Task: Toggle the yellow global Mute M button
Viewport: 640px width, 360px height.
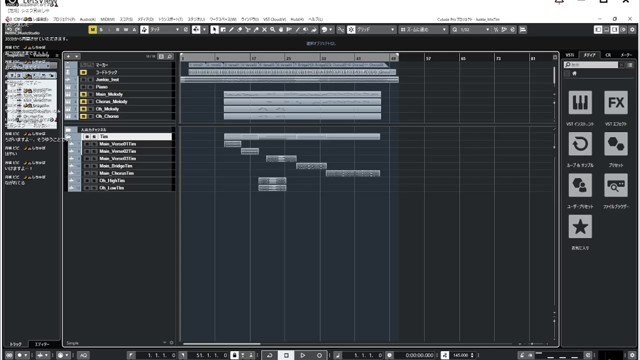Action: point(93,30)
